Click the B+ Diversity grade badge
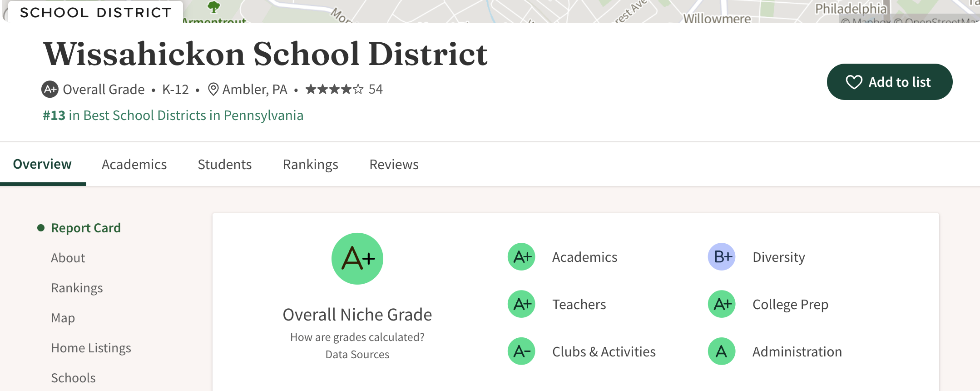980x391 pixels. 722,257
